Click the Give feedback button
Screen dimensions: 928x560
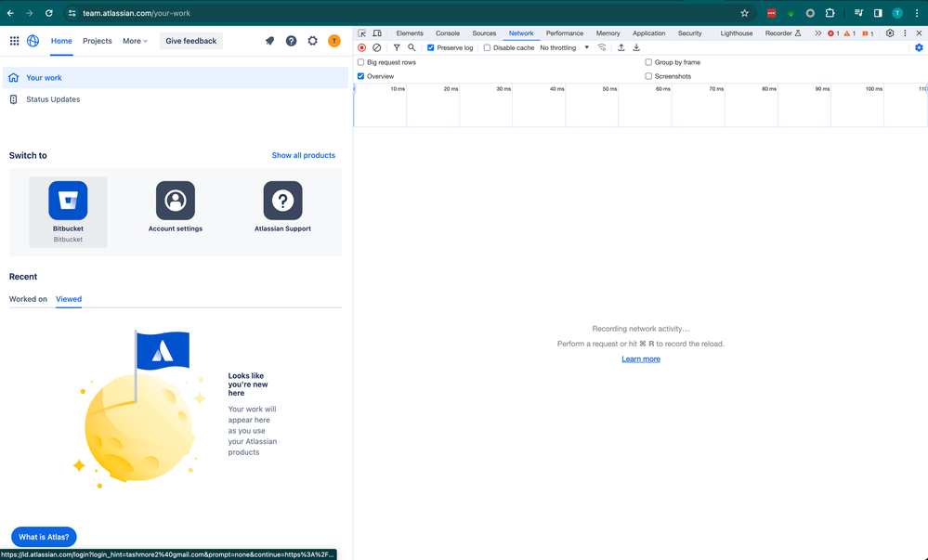point(190,41)
